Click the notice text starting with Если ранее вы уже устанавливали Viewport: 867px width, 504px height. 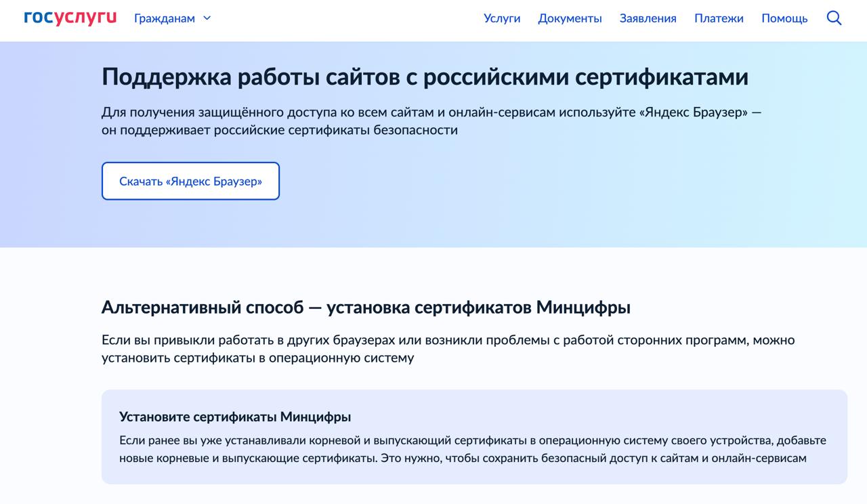coord(473,449)
